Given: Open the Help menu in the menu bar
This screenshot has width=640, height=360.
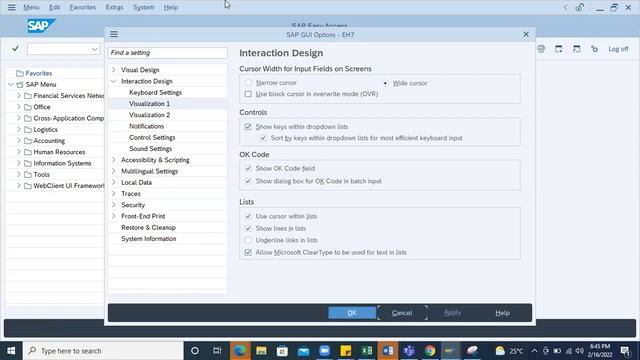Looking at the screenshot, I should coord(171,7).
